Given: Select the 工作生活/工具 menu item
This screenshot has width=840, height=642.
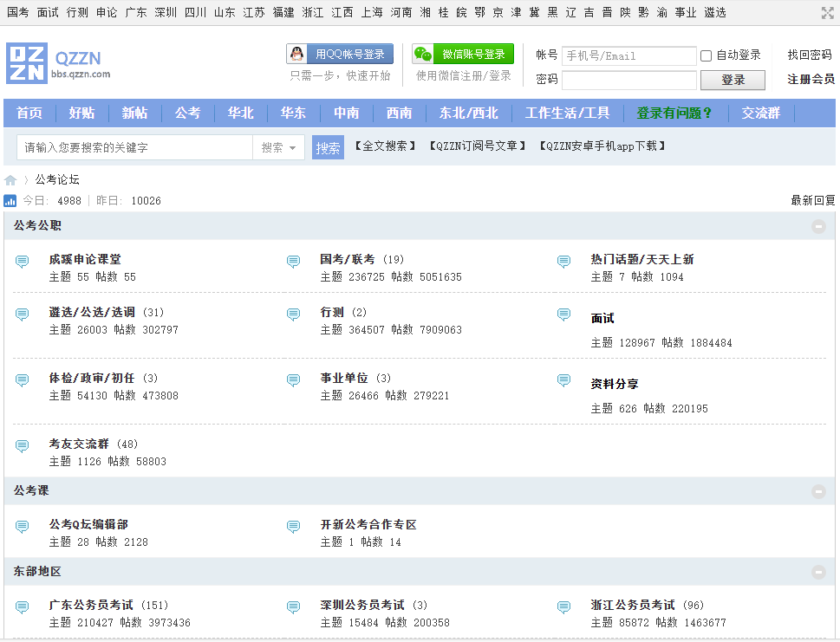Looking at the screenshot, I should (567, 113).
